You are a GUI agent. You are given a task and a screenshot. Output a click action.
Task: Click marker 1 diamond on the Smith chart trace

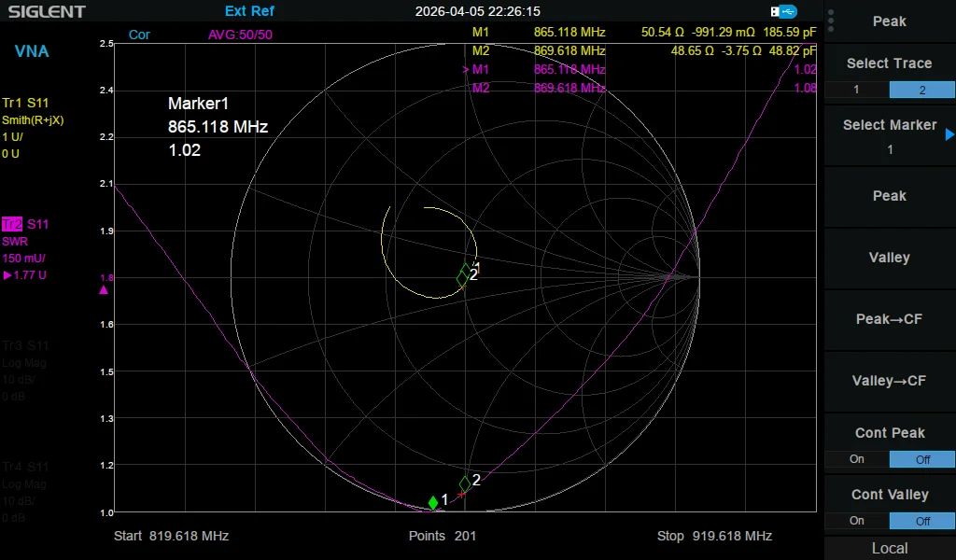[466, 271]
